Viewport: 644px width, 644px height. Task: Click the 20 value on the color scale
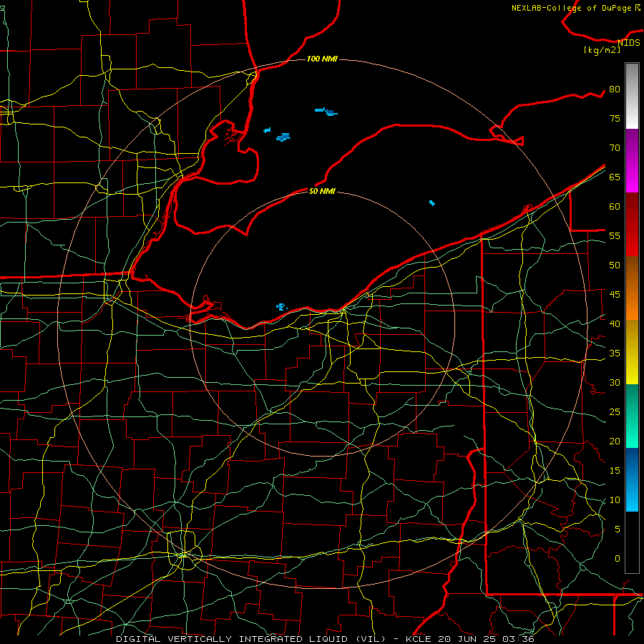pyautogui.click(x=615, y=441)
